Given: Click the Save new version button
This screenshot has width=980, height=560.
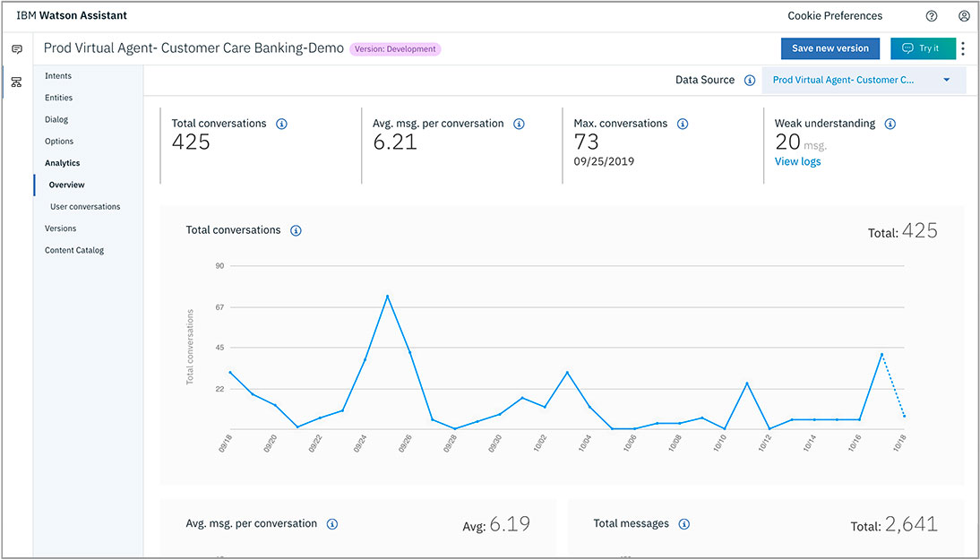Looking at the screenshot, I should tap(830, 48).
